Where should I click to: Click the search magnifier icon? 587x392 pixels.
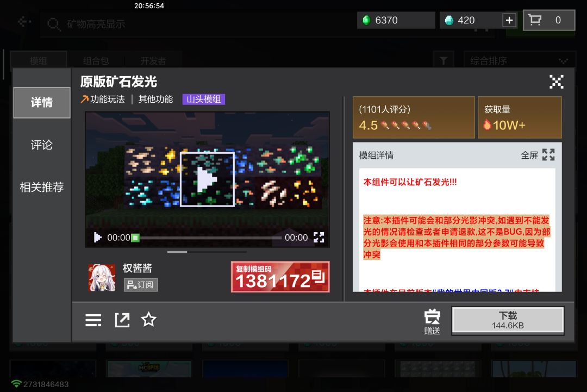(x=53, y=24)
